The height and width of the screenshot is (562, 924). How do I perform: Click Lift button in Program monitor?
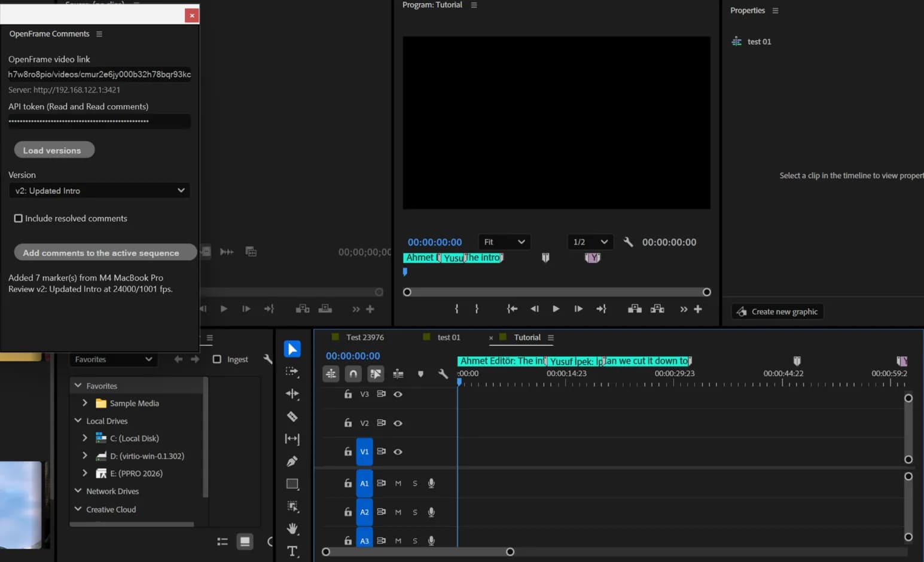pos(635,309)
